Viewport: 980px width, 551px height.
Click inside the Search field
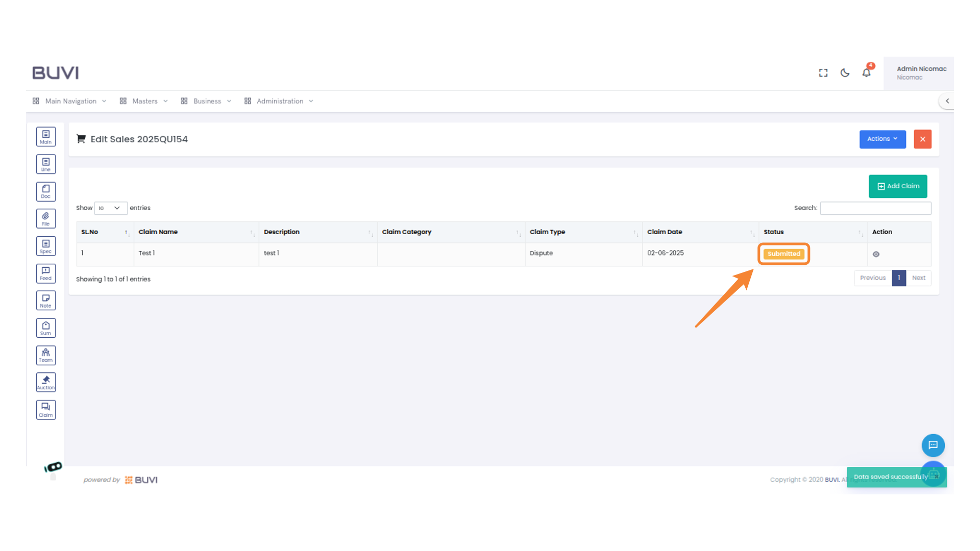point(875,208)
